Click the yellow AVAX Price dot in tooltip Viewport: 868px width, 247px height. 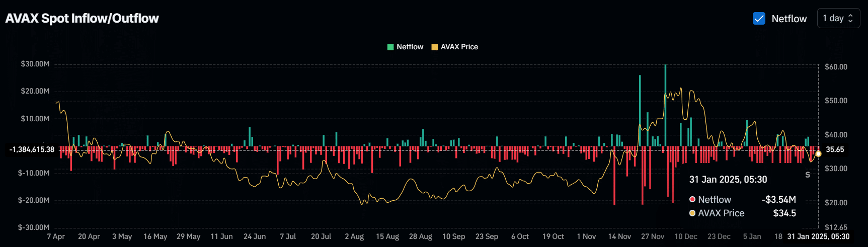[x=692, y=213]
